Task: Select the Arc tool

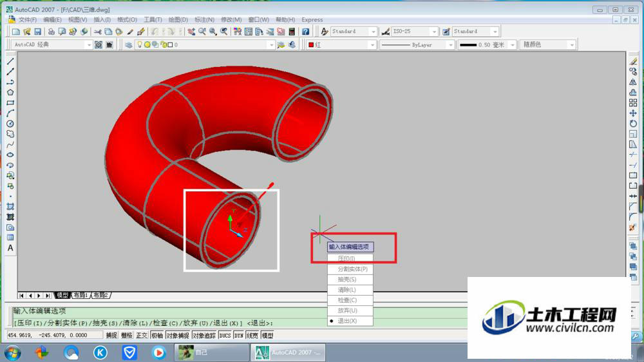Action: tap(10, 113)
